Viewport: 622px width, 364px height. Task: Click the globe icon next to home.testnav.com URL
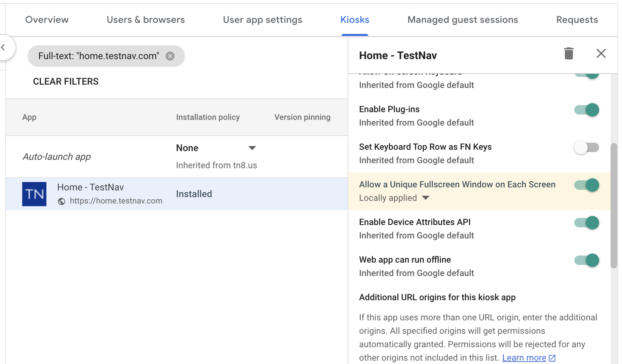pos(62,201)
